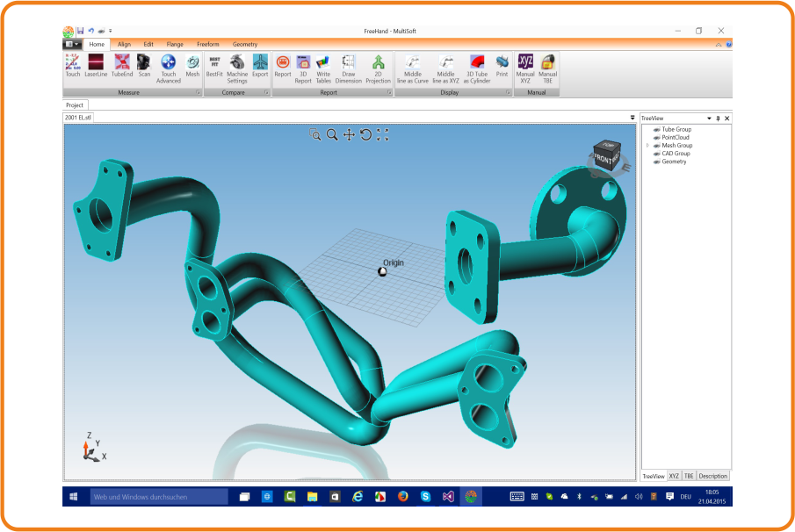
Task: Toggle fit-to-screen view in viewport toolbar
Action: coord(382,134)
